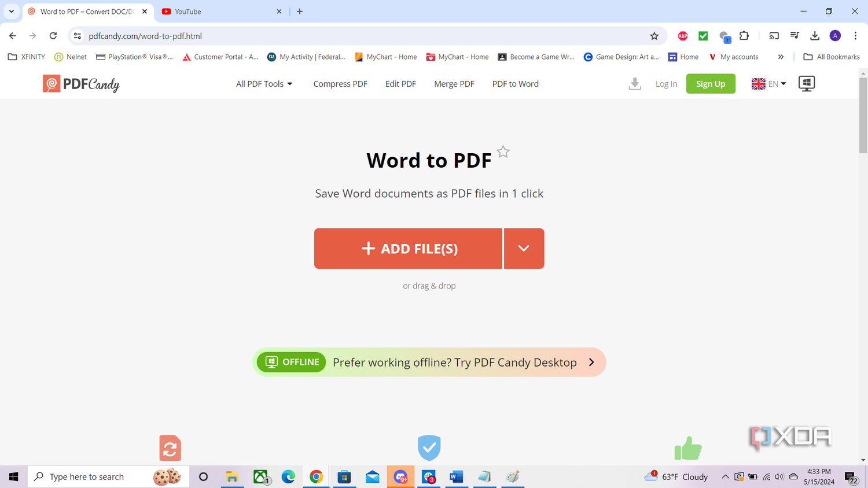Viewport: 868px width, 488px height.
Task: Open the XFINITY bookmarks folder
Action: [27, 57]
